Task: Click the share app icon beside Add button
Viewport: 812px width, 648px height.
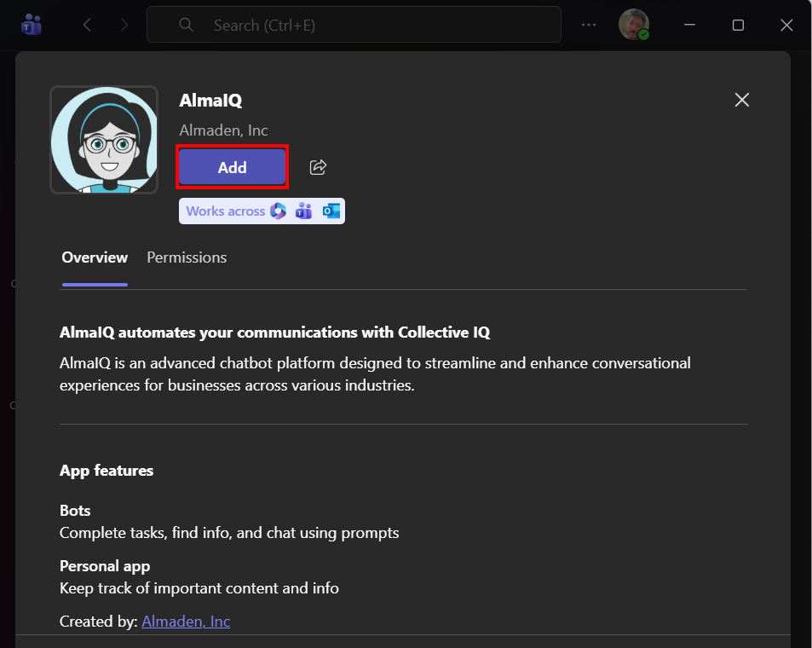Action: (318, 167)
